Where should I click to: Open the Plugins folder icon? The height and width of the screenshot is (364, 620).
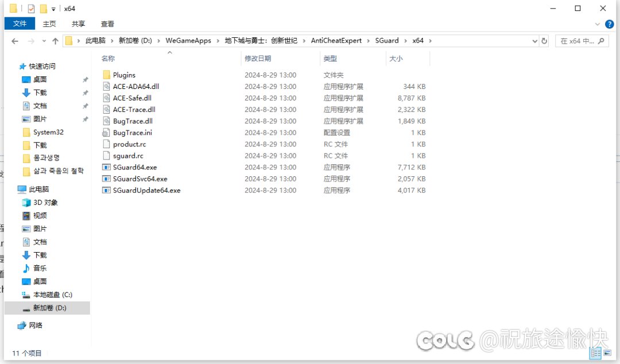pyautogui.click(x=106, y=75)
